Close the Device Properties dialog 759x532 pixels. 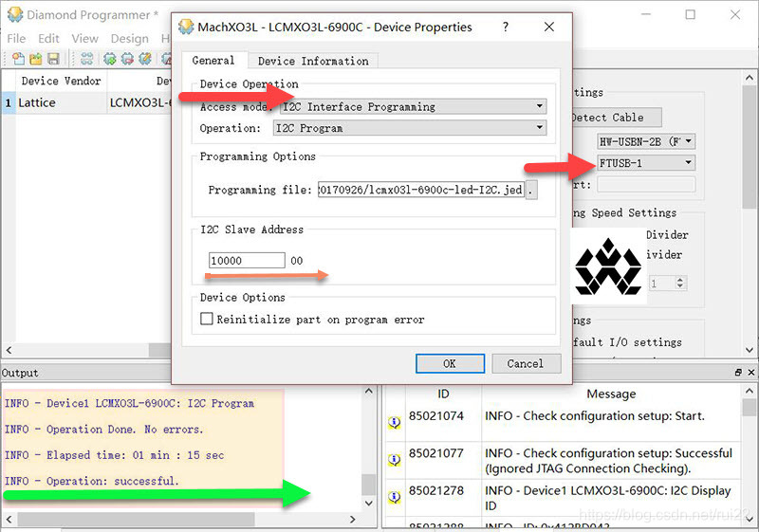tap(549, 27)
